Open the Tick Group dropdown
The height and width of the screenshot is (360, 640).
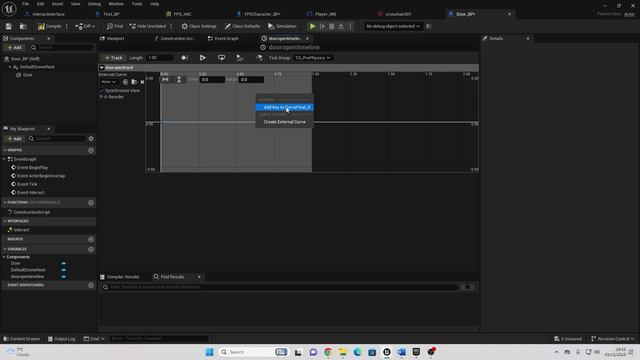[312, 58]
